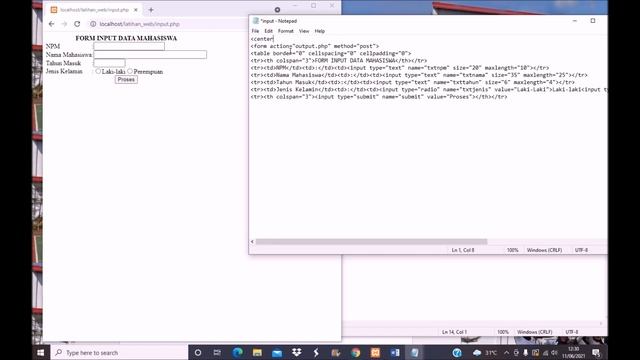Select the Laki-laki radio button

(98, 71)
